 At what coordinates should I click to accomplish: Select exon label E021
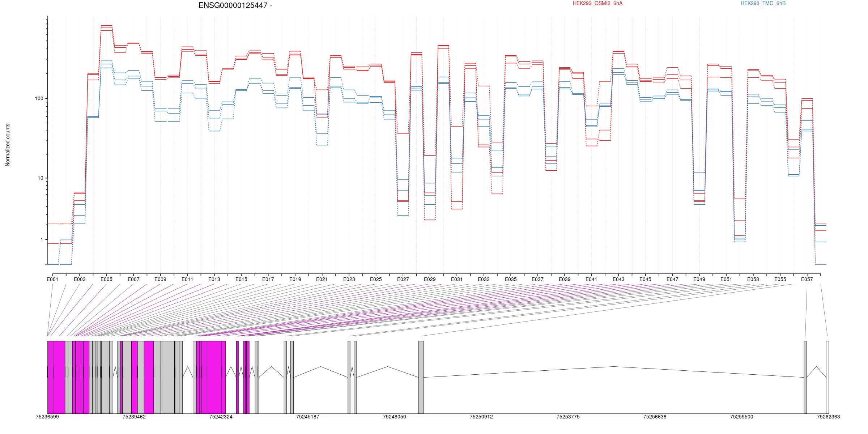[x=322, y=279]
